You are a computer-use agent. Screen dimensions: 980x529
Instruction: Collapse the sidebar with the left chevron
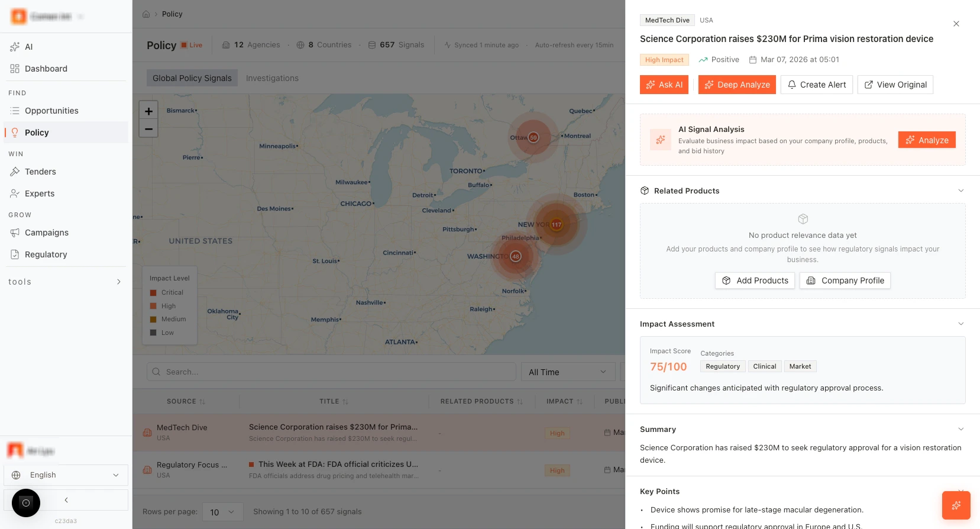click(x=66, y=500)
